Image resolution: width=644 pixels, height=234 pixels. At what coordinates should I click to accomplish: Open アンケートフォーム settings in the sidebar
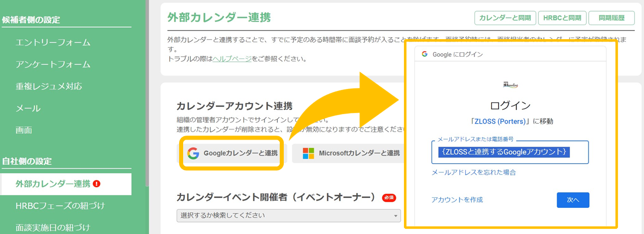[53, 64]
